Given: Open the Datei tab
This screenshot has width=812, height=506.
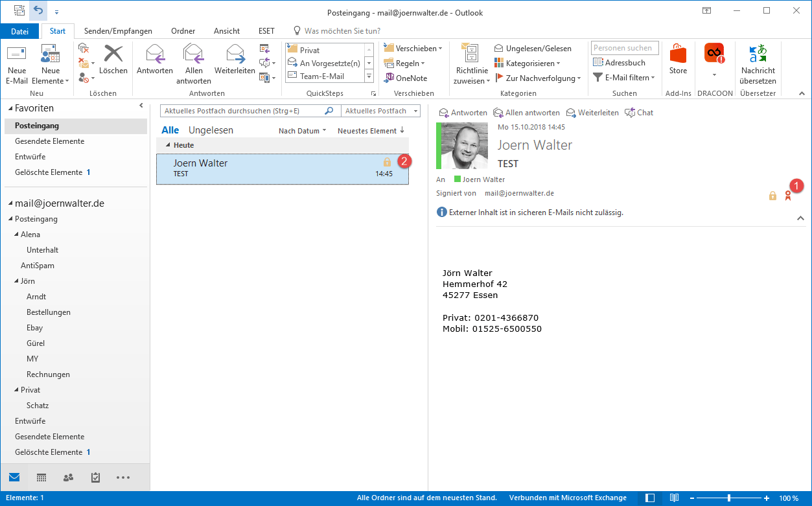Looking at the screenshot, I should pos(19,31).
